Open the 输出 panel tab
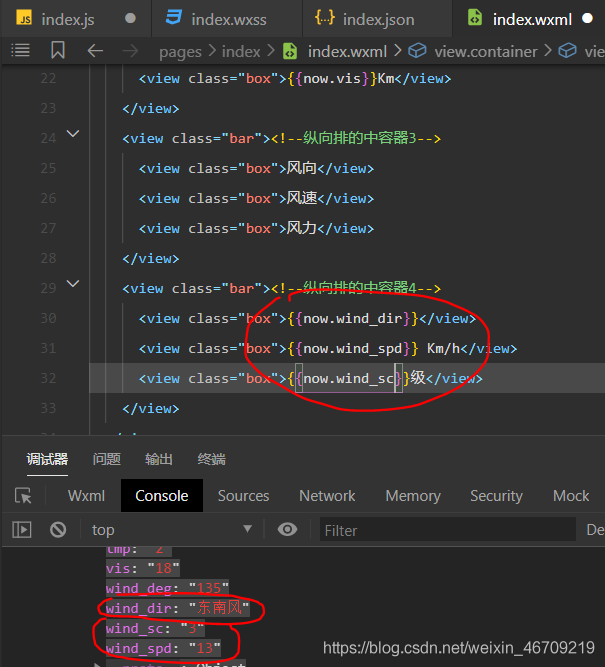This screenshot has width=605, height=667. [x=159, y=459]
